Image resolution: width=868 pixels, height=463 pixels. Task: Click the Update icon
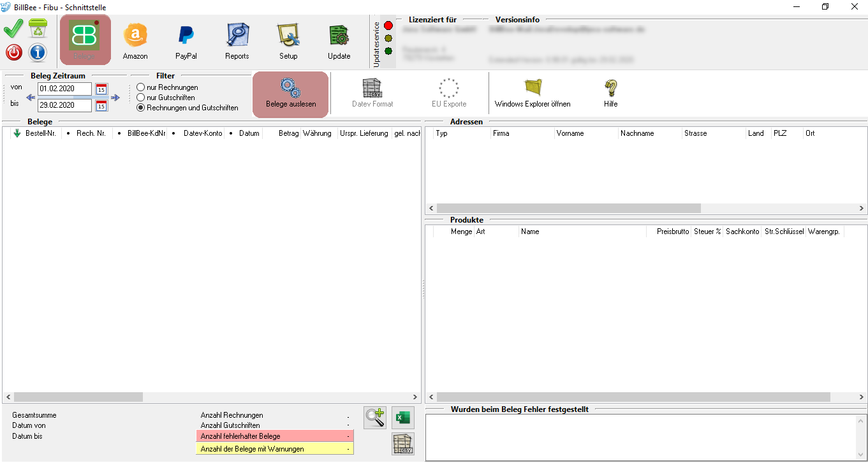click(x=339, y=40)
